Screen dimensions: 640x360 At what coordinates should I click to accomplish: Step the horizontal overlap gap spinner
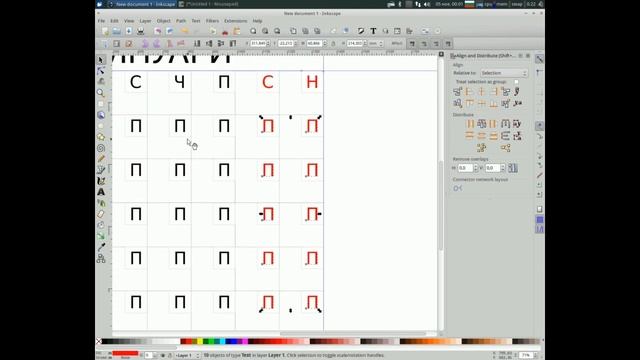(476, 168)
